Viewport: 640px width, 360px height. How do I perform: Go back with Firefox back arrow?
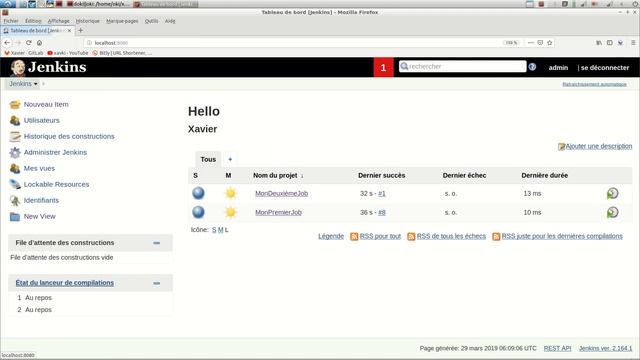(7, 42)
